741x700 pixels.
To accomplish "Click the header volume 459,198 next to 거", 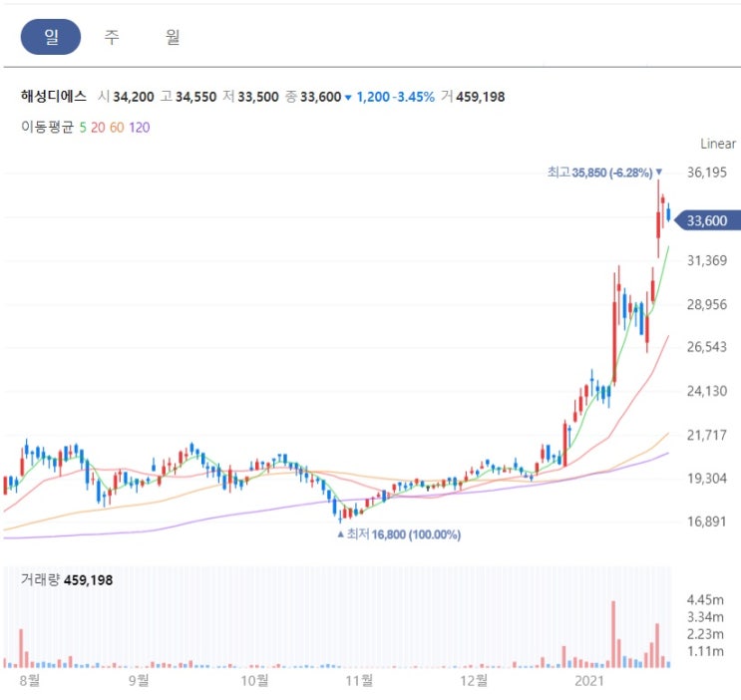I will (480, 97).
